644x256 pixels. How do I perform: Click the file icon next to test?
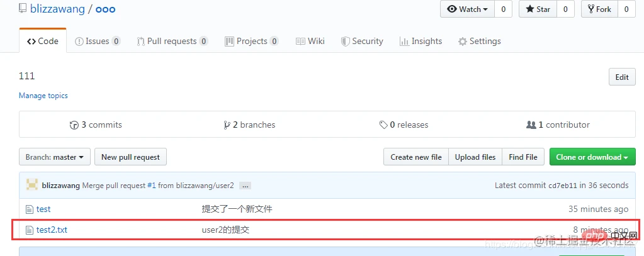(29, 209)
